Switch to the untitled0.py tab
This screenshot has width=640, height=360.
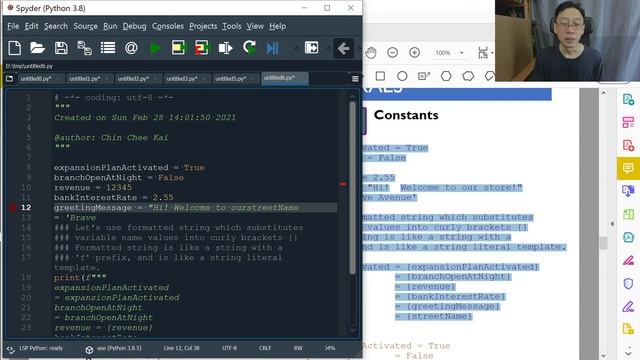coord(40,79)
